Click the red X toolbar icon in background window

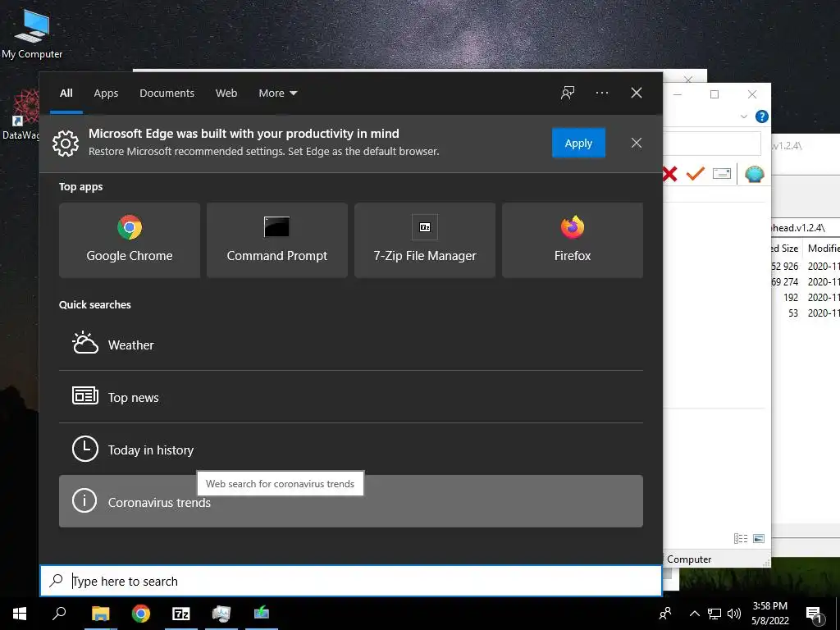(669, 174)
